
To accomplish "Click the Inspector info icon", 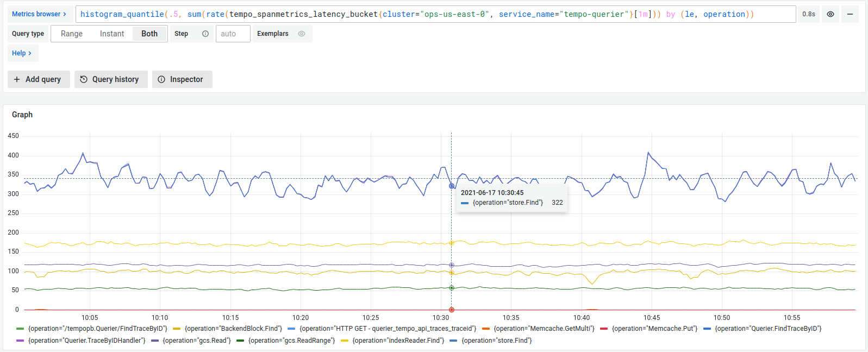I will (161, 79).
